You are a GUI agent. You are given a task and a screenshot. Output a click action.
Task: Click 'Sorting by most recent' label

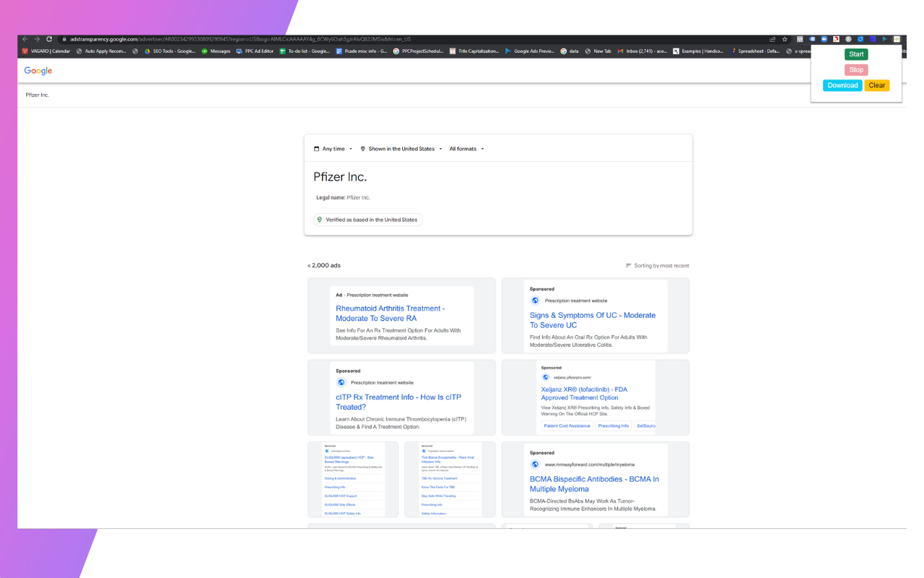661,266
